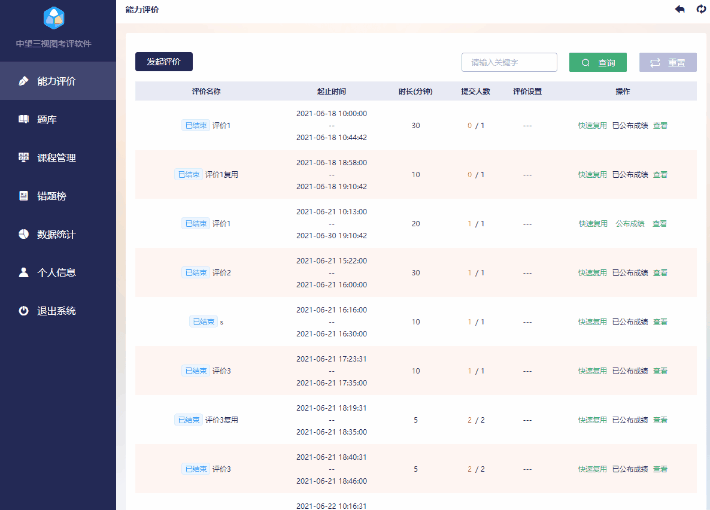This screenshot has height=510, width=710.
Task: Click the 课程管理 sidebar icon
Action: click(x=24, y=157)
